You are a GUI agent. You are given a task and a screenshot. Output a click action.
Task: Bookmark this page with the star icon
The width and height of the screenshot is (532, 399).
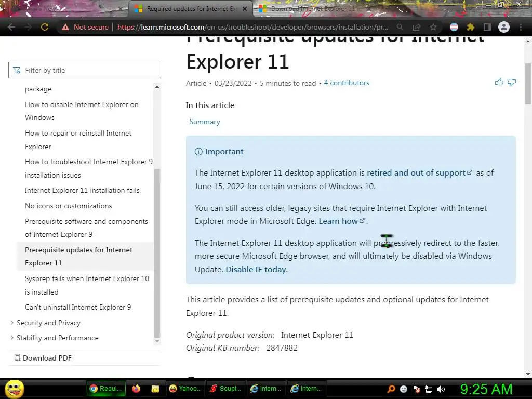click(x=433, y=27)
